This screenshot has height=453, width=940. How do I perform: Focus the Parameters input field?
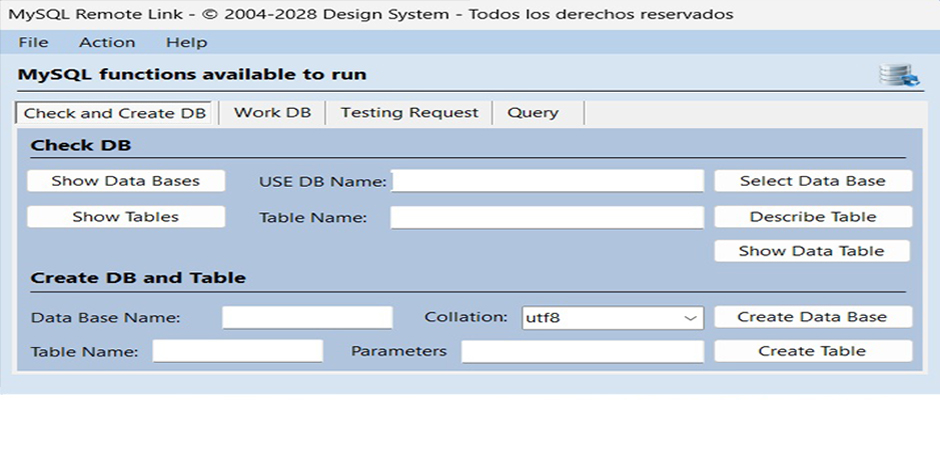point(583,352)
